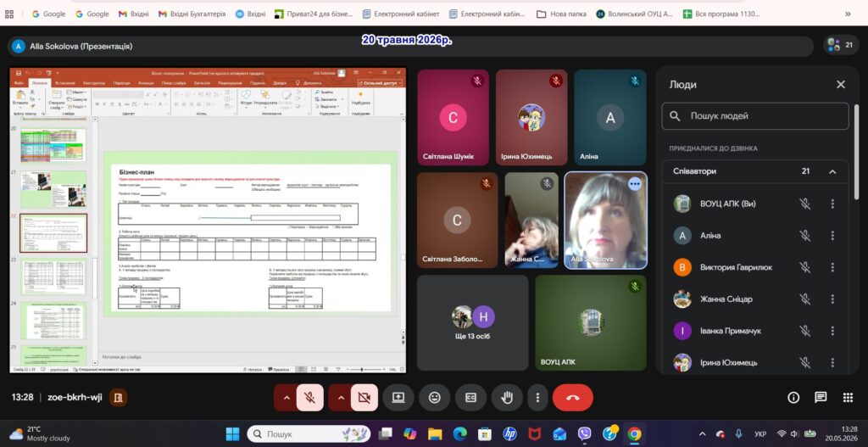Click muted mic icon for ВОУЦ АПК (Ви)
The height and width of the screenshot is (447, 868).
point(804,204)
